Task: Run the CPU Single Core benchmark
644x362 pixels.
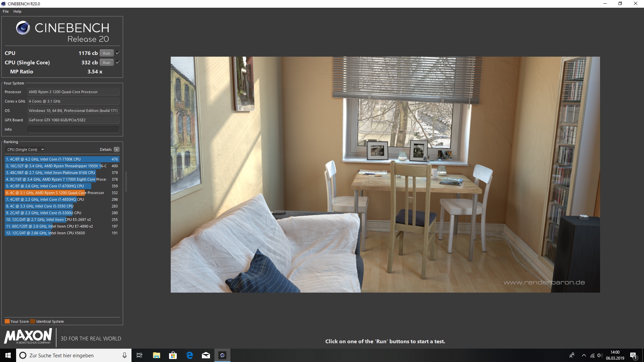Action: coord(106,63)
